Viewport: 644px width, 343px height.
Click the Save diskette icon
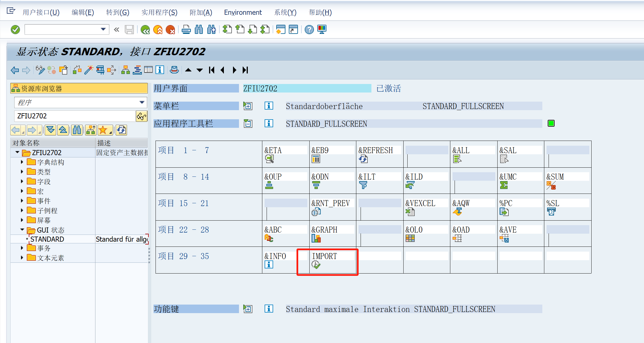tap(129, 29)
